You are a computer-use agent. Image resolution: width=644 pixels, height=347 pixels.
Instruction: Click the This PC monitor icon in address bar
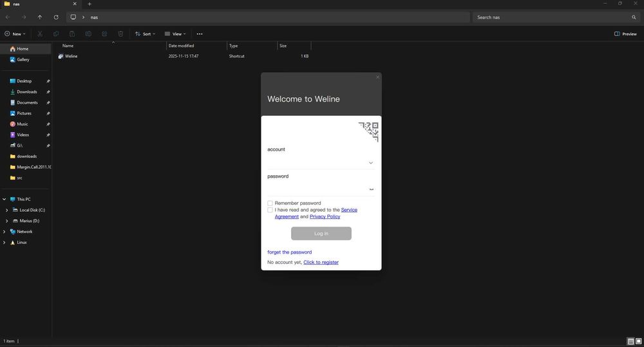pyautogui.click(x=73, y=17)
